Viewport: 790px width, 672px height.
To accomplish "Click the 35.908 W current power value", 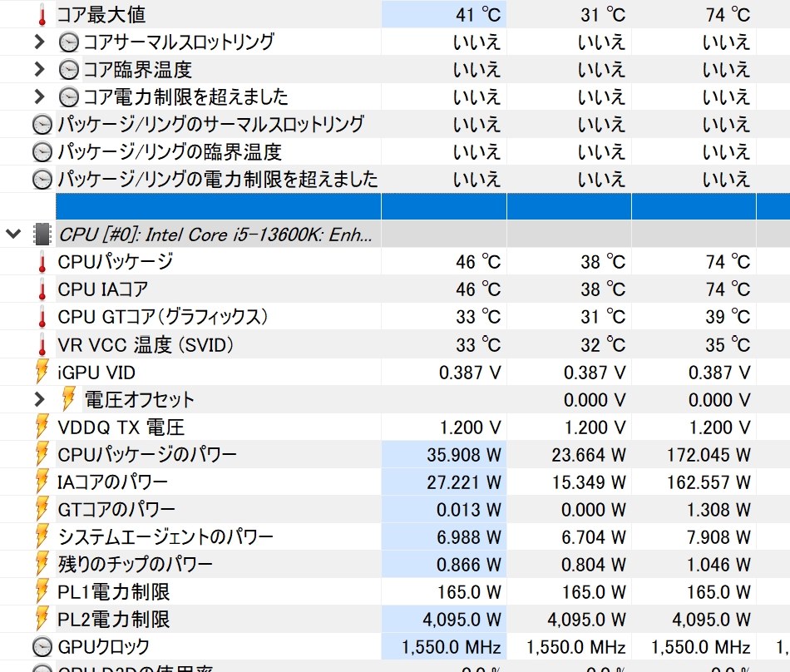I will 464,455.
